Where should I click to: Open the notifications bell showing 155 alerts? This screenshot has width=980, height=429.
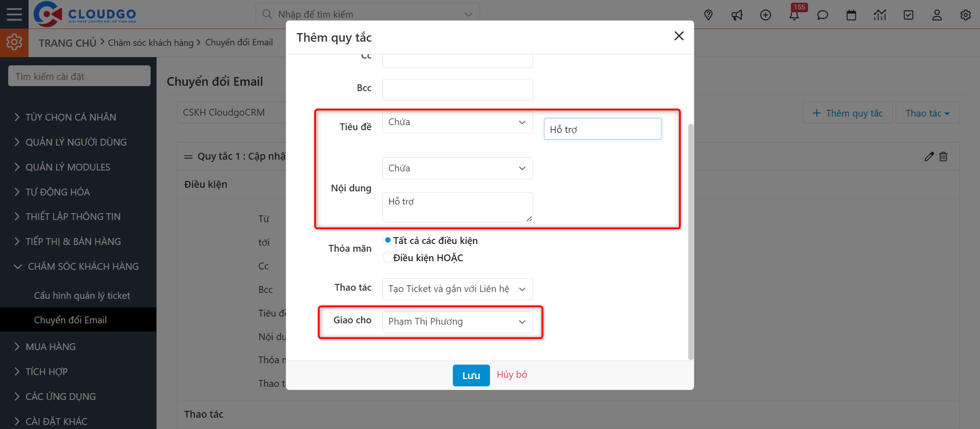[794, 15]
